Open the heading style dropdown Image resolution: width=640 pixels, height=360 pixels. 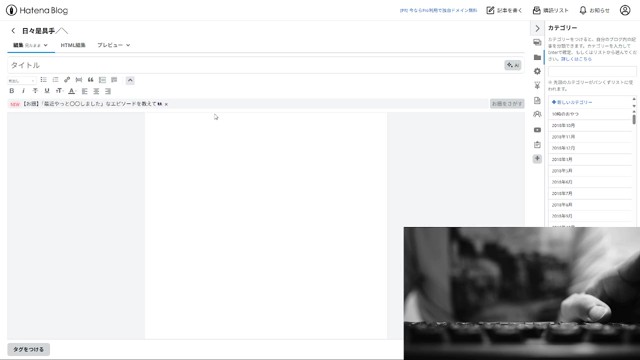pyautogui.click(x=22, y=80)
